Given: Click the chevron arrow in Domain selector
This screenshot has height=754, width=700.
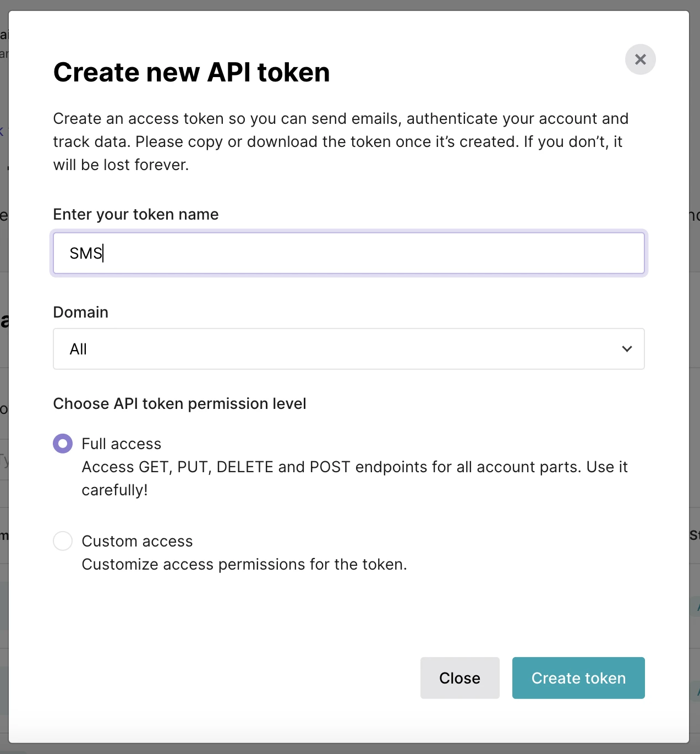Looking at the screenshot, I should point(627,349).
